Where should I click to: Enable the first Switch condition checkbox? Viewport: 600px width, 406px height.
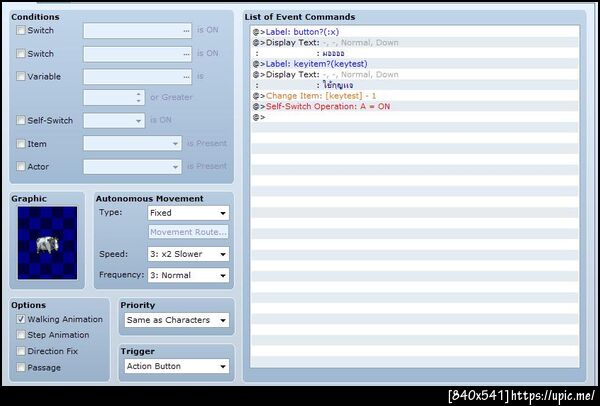pos(21,30)
